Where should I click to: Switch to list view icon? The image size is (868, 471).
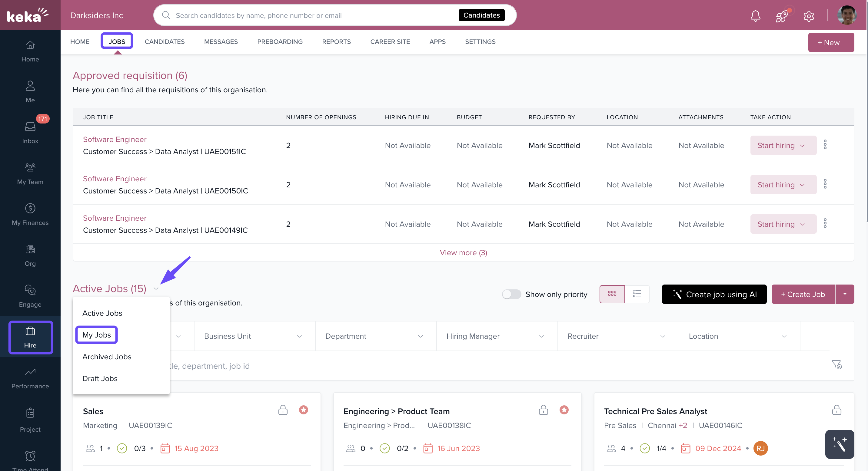click(637, 294)
